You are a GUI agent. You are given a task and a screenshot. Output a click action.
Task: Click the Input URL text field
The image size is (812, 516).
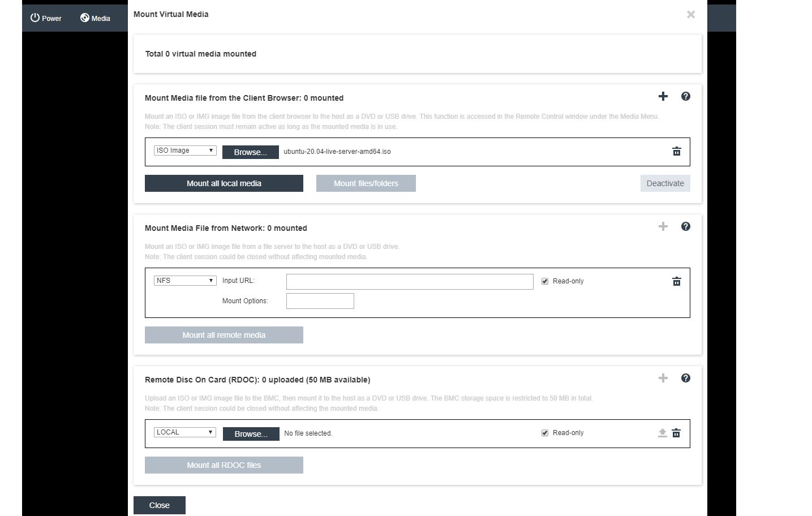[x=410, y=282]
